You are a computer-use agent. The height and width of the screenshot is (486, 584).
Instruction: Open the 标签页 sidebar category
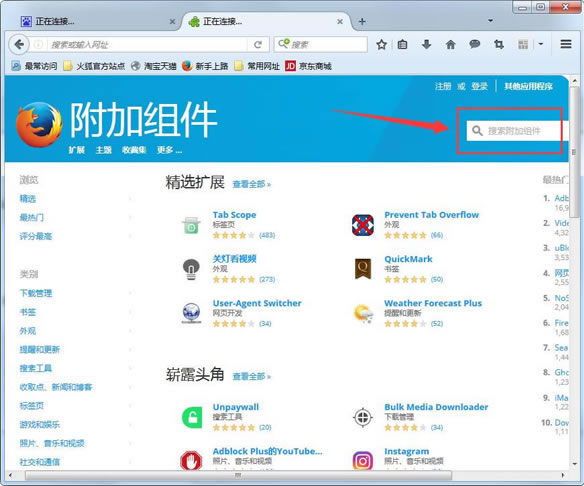tap(32, 406)
